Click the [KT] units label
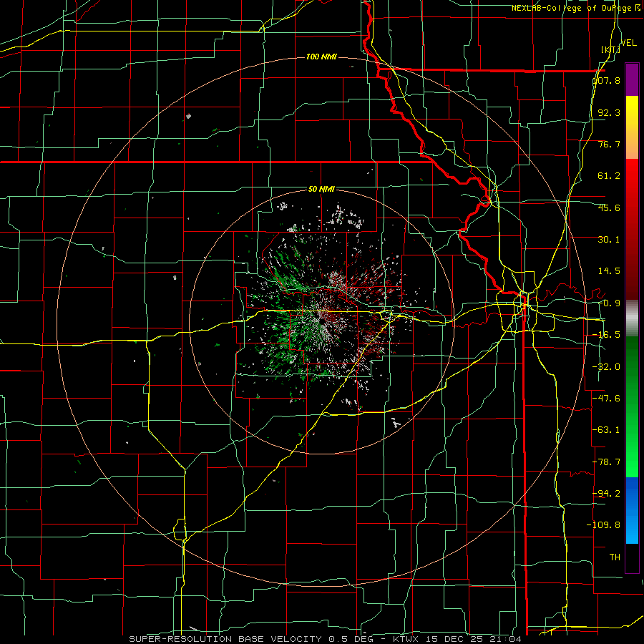 pyautogui.click(x=611, y=49)
